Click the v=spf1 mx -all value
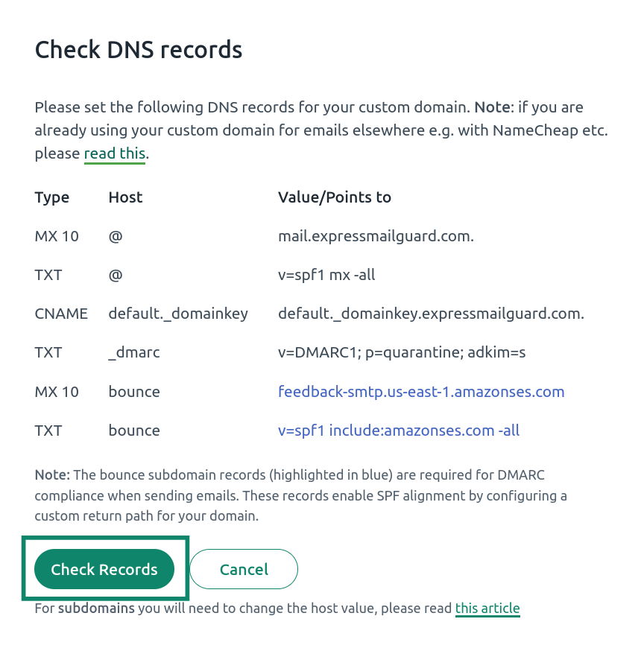 tap(326, 275)
